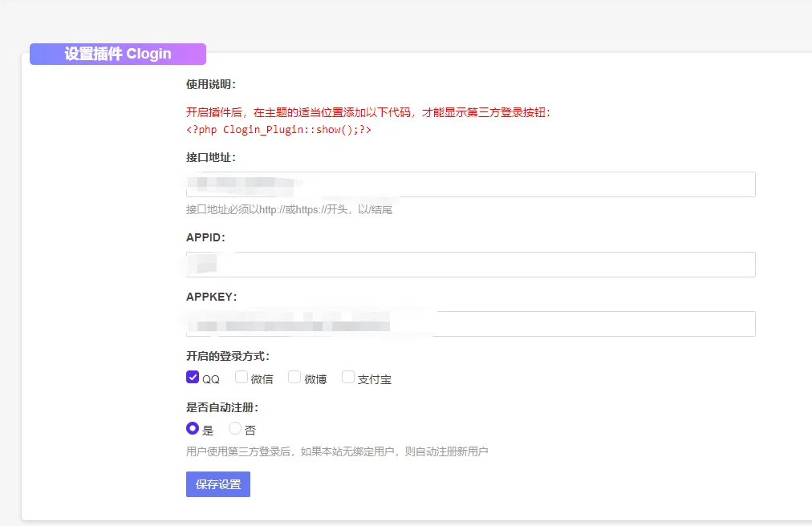
Task: Click the APPID field label
Action: click(x=205, y=237)
